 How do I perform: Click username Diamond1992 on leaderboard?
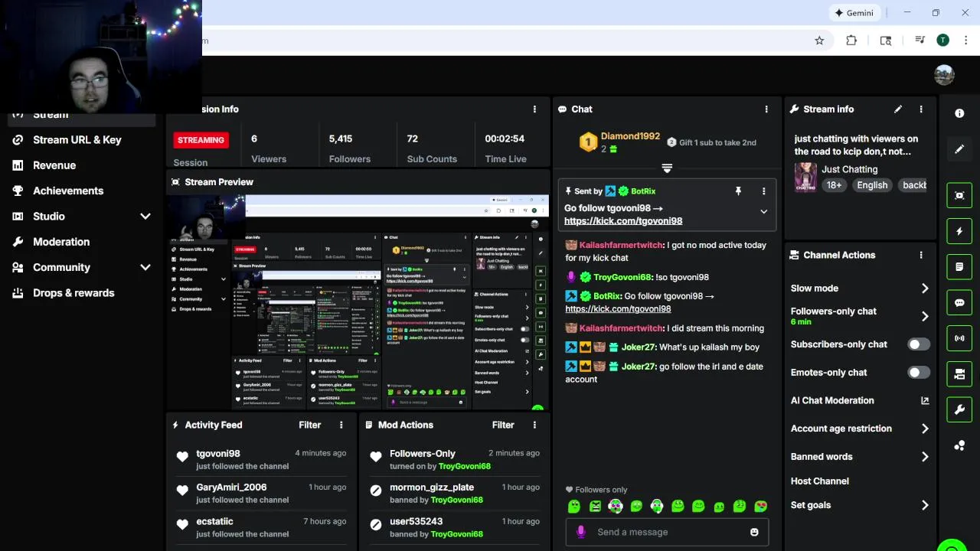pos(630,136)
